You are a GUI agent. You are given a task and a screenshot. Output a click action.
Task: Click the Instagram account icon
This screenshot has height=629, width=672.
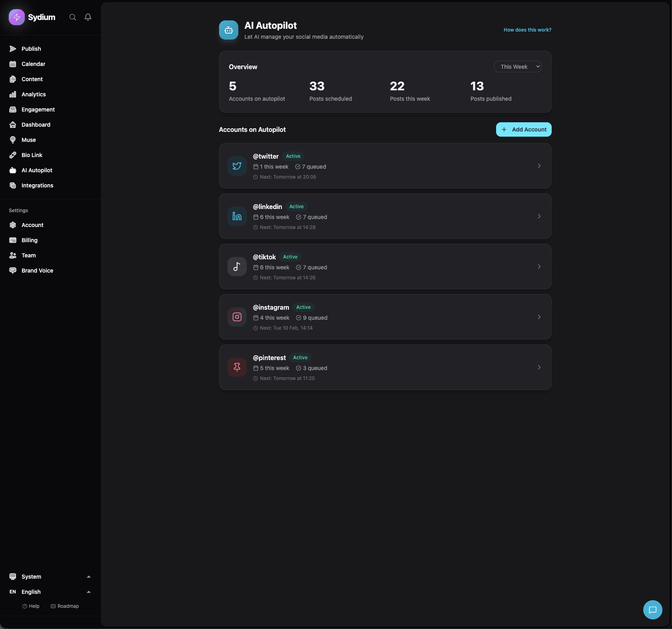click(237, 316)
